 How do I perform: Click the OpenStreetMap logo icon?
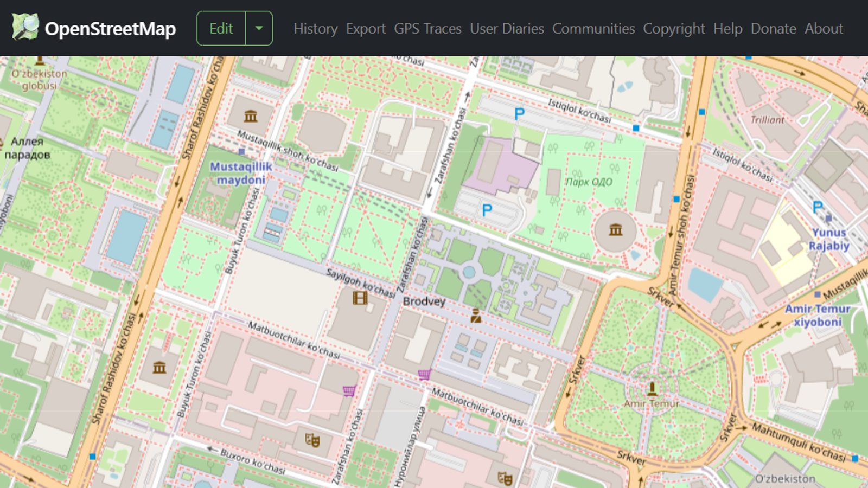pyautogui.click(x=25, y=27)
